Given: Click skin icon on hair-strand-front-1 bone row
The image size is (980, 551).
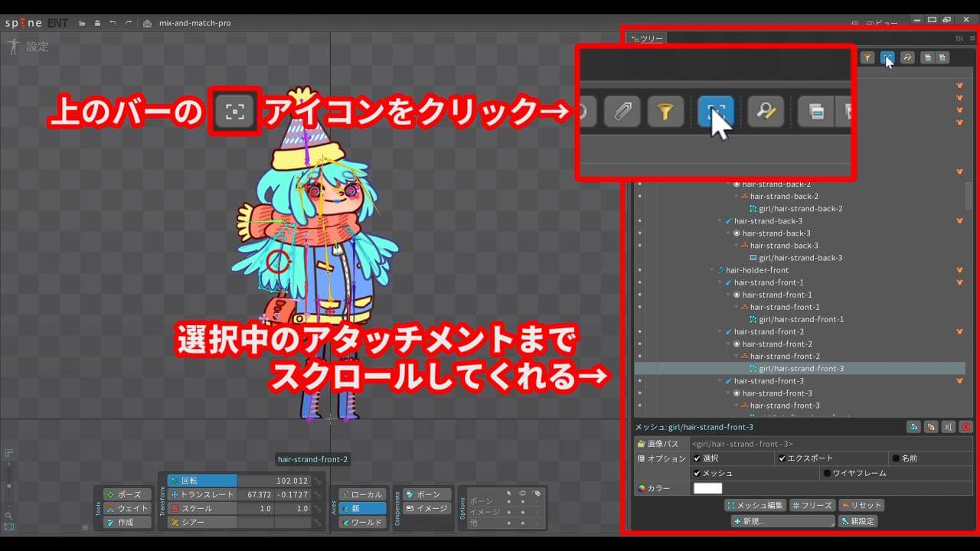Looking at the screenshot, I should click(x=959, y=282).
